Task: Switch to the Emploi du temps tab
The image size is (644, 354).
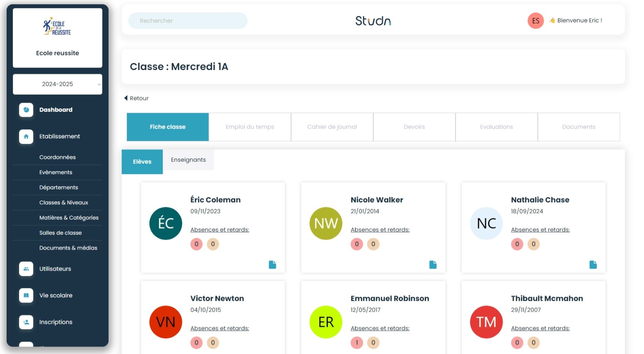Action: click(250, 127)
